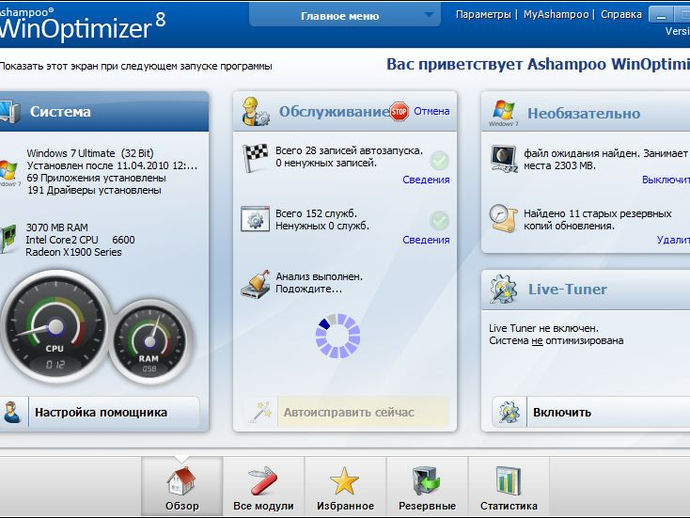Open Все модули tab
690x518 pixels.
pyautogui.click(x=263, y=487)
